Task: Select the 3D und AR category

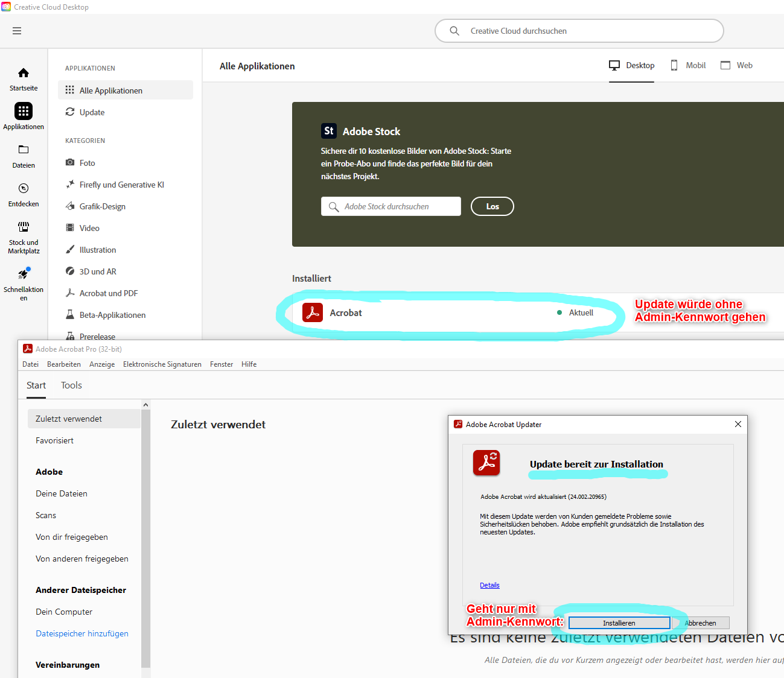Action: (71, 271)
